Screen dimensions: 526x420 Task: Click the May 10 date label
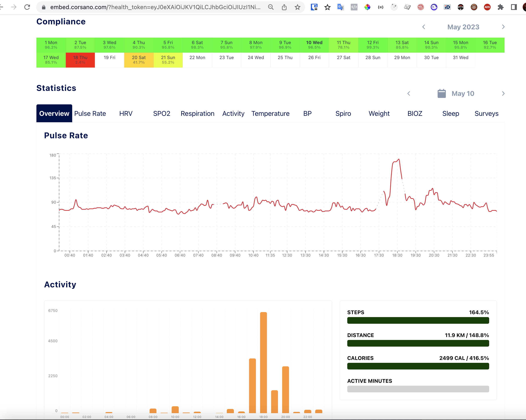pyautogui.click(x=463, y=94)
